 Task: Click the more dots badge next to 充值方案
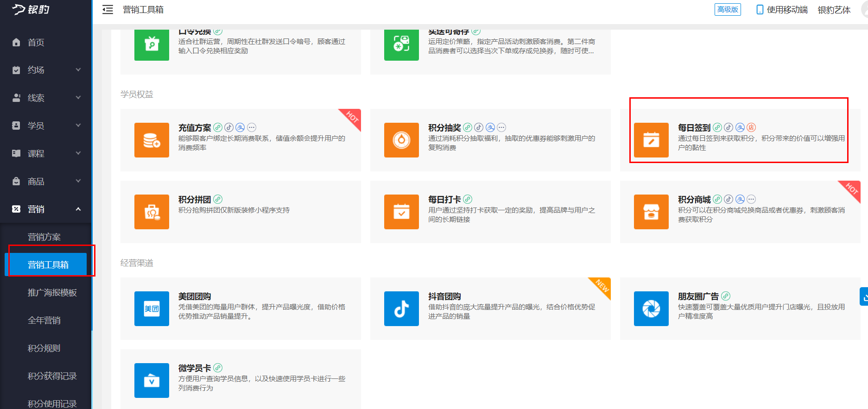coord(252,127)
